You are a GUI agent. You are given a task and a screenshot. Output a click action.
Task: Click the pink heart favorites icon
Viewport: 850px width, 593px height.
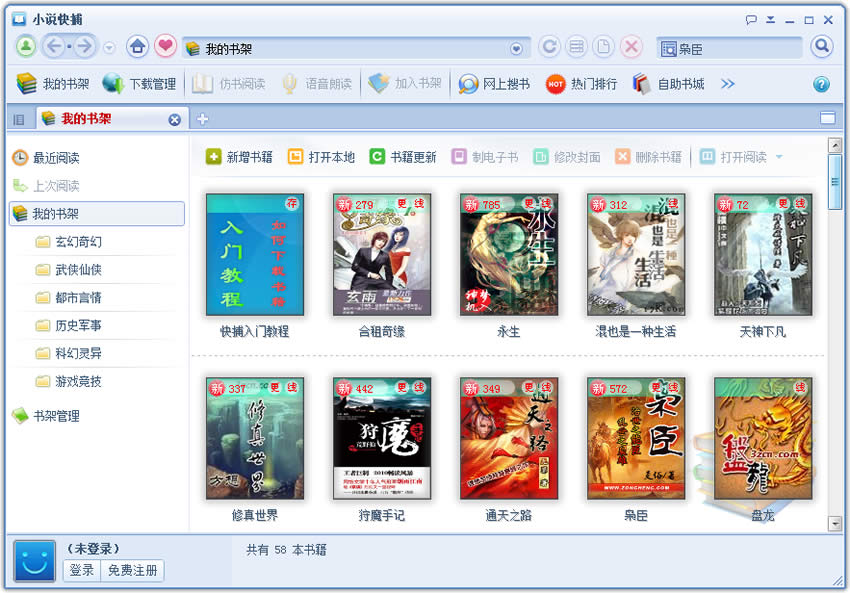pos(165,47)
